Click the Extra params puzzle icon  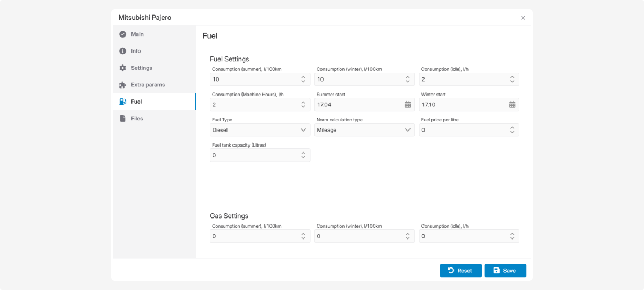tap(122, 85)
